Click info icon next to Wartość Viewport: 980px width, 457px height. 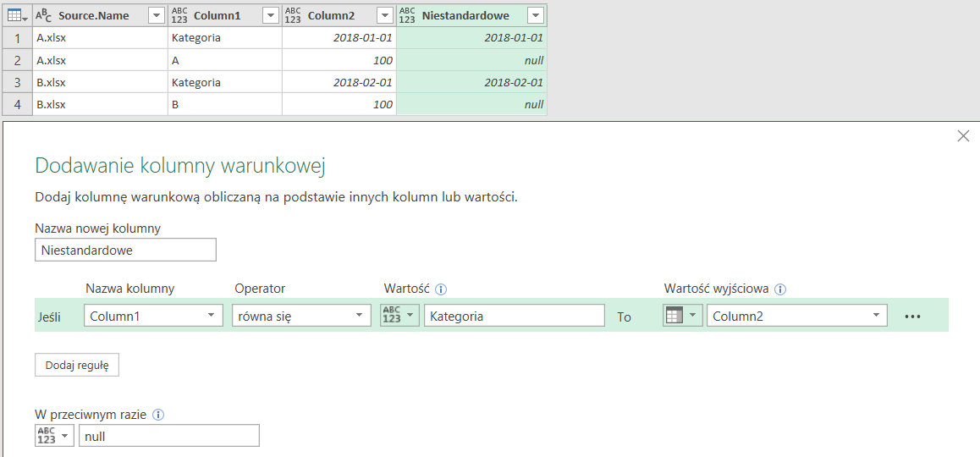441,289
